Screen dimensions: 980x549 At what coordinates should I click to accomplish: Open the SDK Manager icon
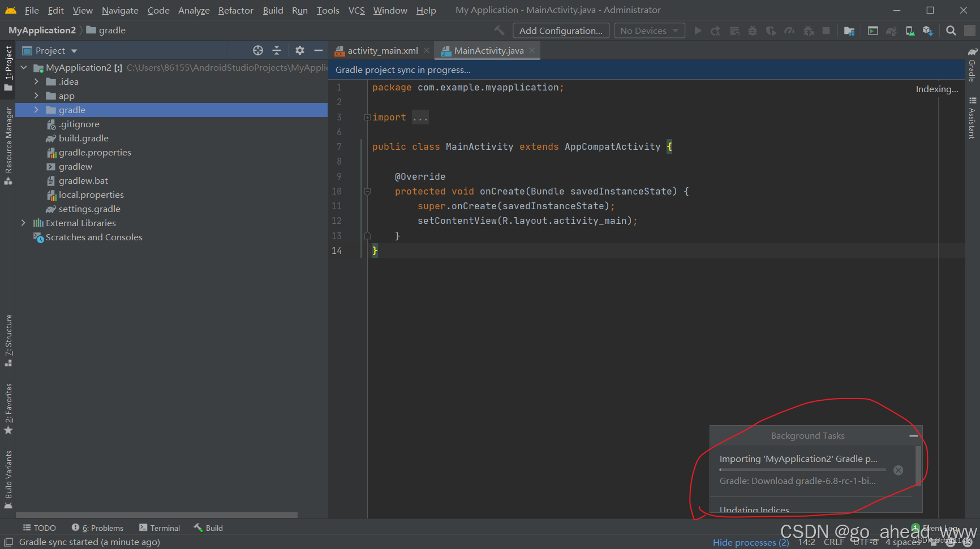(x=928, y=31)
